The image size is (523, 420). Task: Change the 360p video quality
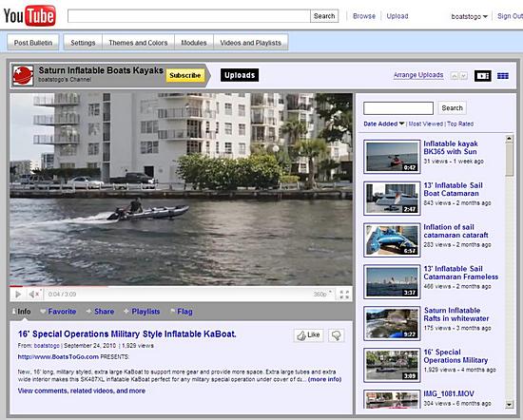pyautogui.click(x=322, y=294)
